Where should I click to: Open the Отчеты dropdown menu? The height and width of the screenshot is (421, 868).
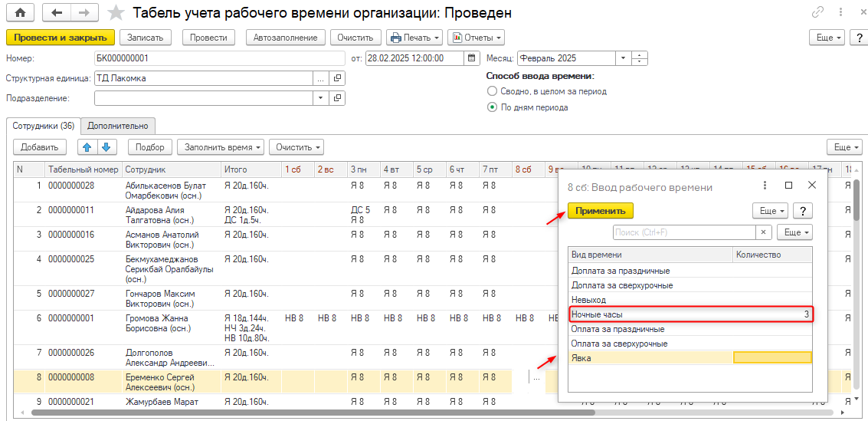point(476,37)
